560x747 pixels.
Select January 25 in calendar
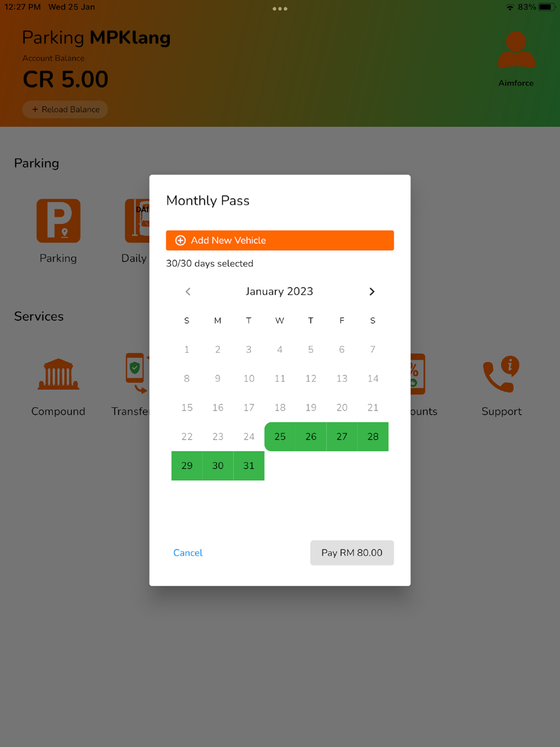[x=280, y=437]
